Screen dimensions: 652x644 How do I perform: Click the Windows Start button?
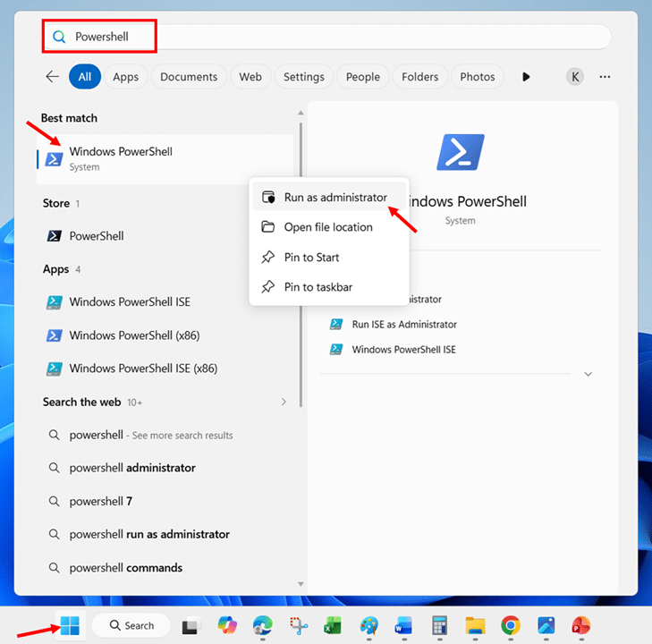69,625
